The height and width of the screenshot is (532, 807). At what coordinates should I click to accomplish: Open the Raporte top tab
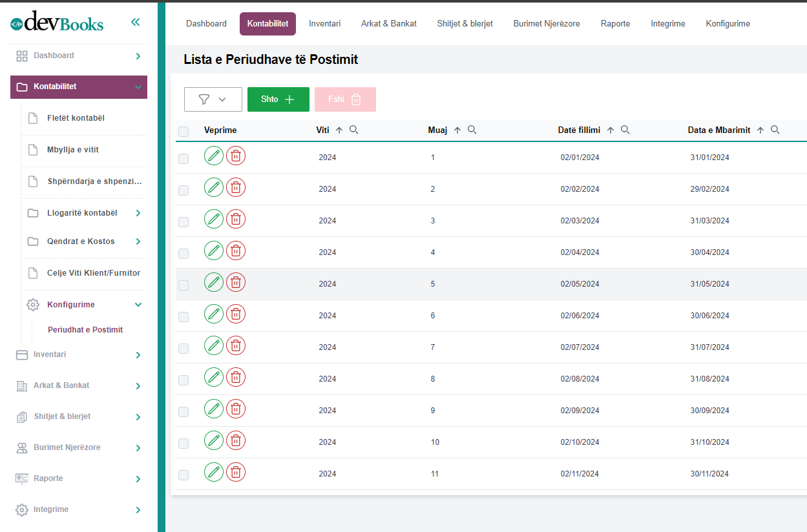615,24
